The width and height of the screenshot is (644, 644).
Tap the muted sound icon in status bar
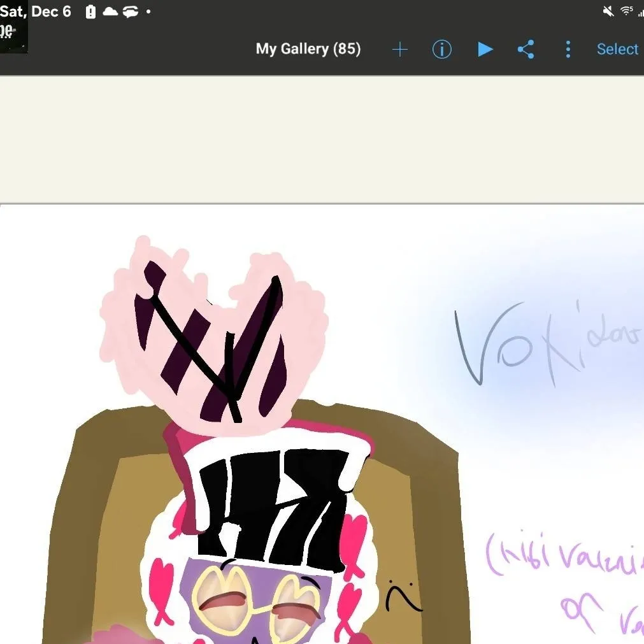click(x=608, y=11)
